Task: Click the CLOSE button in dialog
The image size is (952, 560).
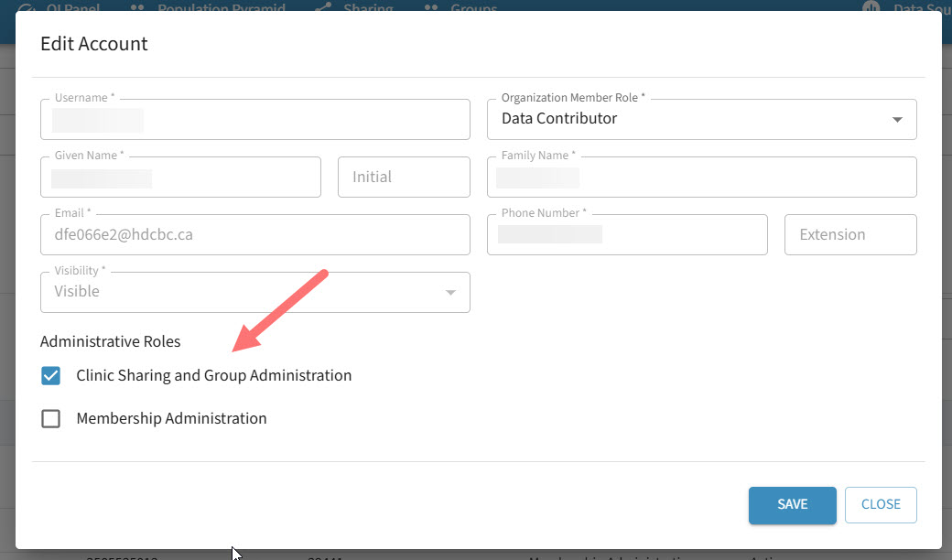Action: click(x=880, y=504)
